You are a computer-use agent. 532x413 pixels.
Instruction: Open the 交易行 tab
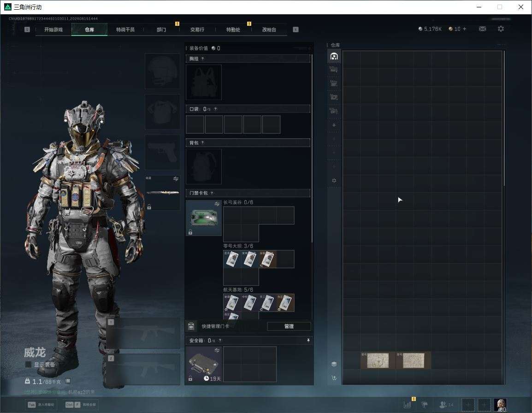click(x=197, y=29)
